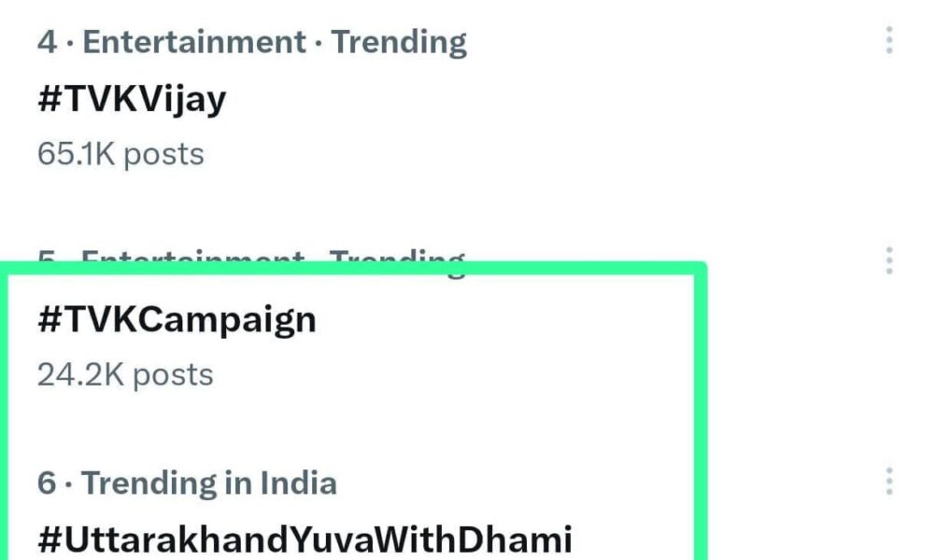Click the "24.2K" count number
This screenshot has width=934, height=560.
(78, 374)
